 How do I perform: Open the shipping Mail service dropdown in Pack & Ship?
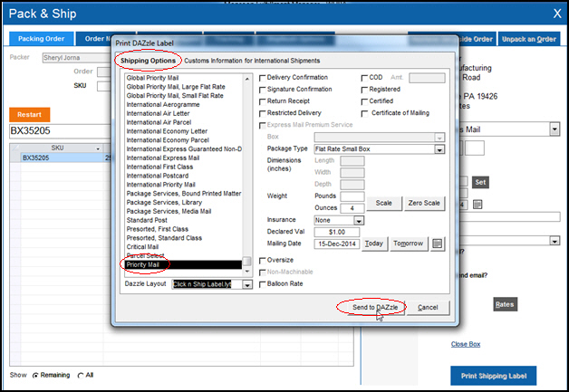[x=555, y=129]
